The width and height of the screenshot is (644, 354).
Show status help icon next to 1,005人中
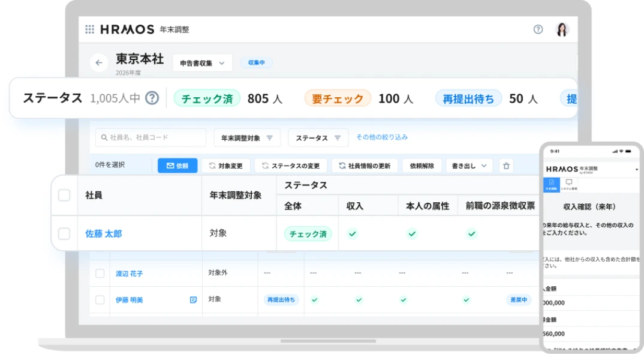152,98
